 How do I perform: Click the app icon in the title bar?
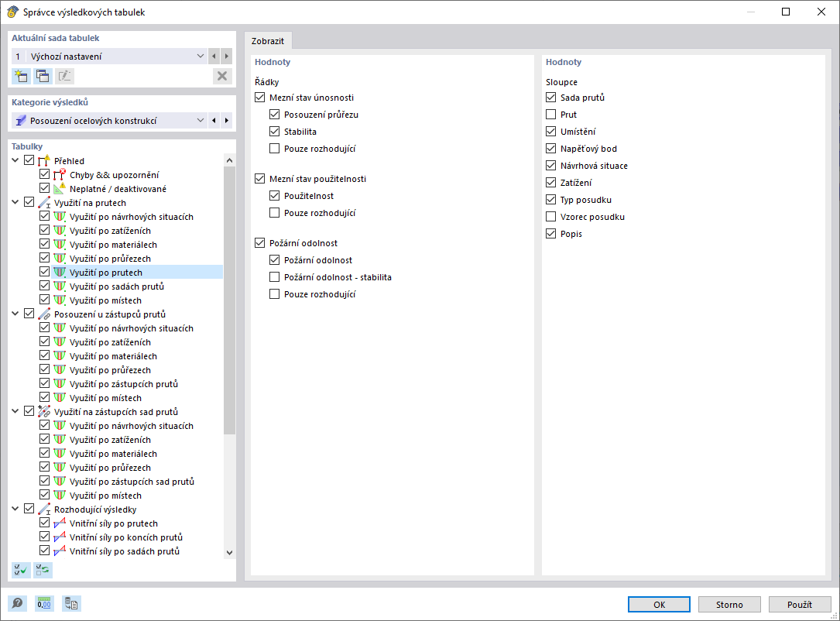[x=12, y=12]
